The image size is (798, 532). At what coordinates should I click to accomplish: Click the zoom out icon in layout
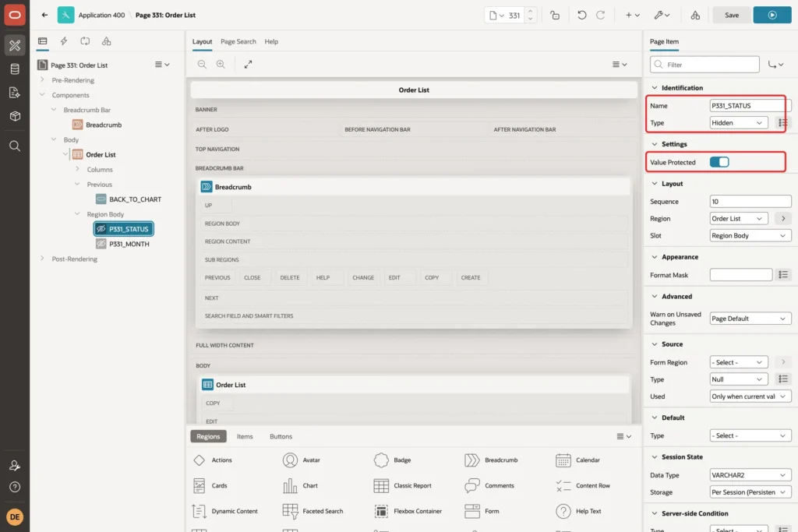tap(202, 64)
